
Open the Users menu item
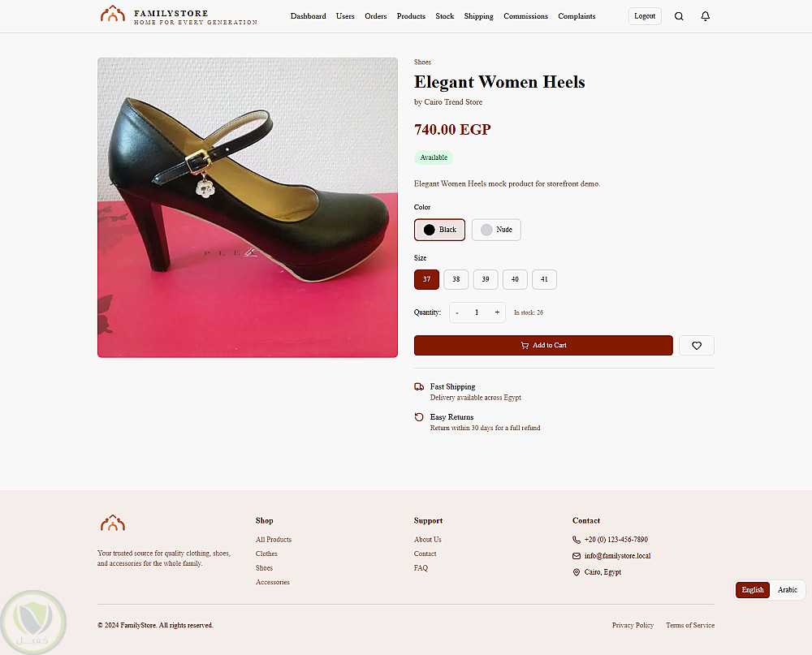coord(345,16)
